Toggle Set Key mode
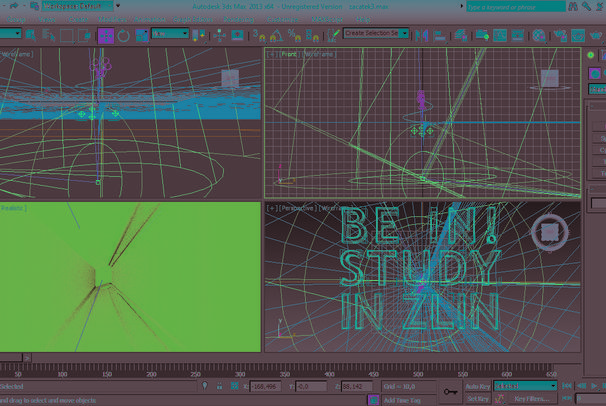Image resolution: width=606 pixels, height=406 pixels. (x=478, y=399)
